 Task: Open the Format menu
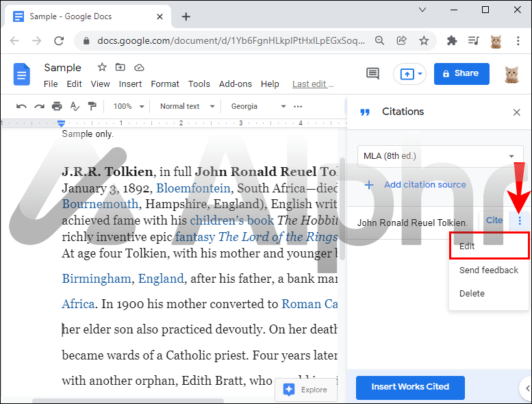165,84
